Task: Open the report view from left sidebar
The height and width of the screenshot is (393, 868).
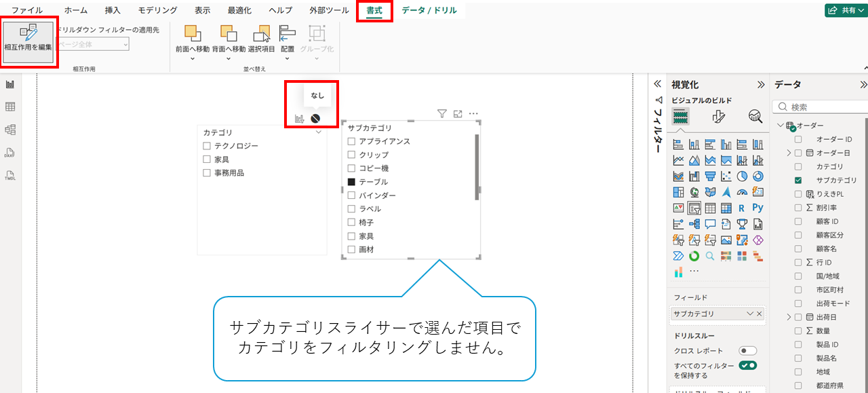Action: click(10, 84)
